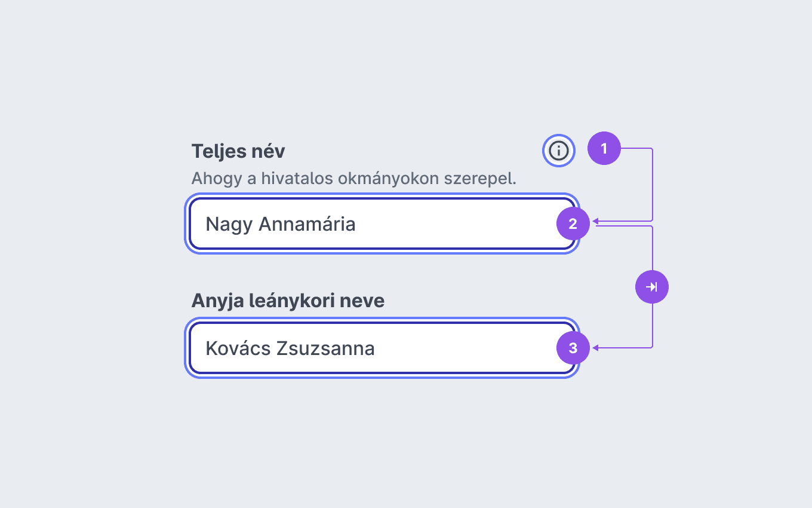The height and width of the screenshot is (508, 812).
Task: Click the helper text about hivatalos okmányokon
Action: coord(353,179)
